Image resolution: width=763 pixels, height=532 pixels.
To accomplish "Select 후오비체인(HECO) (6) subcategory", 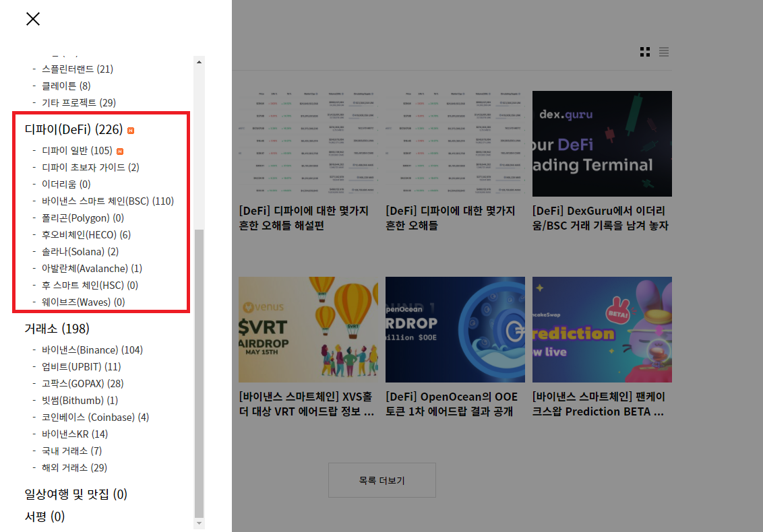I will pyautogui.click(x=86, y=235).
